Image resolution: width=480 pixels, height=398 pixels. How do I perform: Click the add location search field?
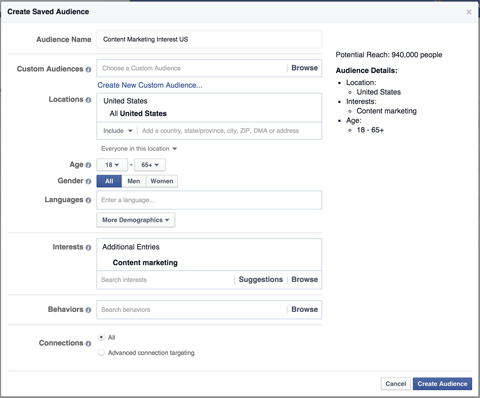229,131
